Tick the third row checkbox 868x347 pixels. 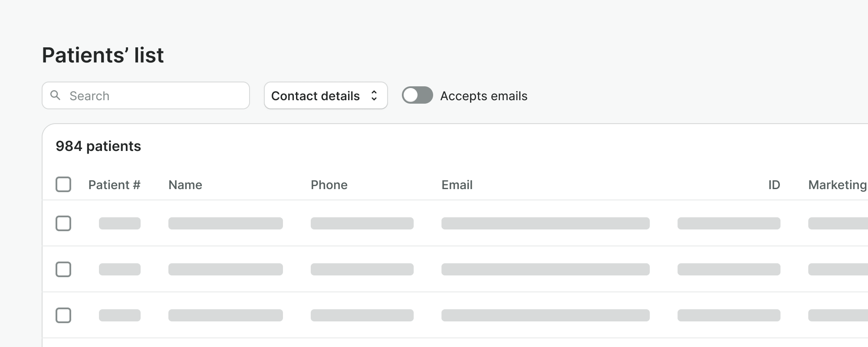[x=63, y=315]
